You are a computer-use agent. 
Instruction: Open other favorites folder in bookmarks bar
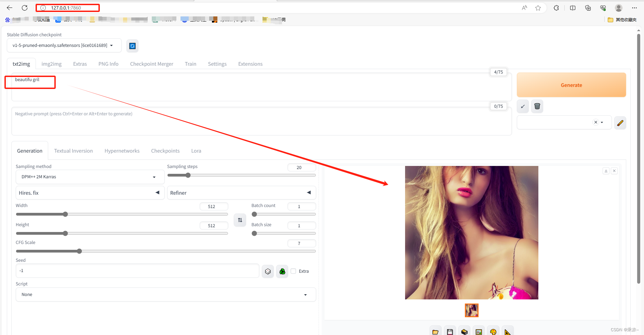point(622,20)
